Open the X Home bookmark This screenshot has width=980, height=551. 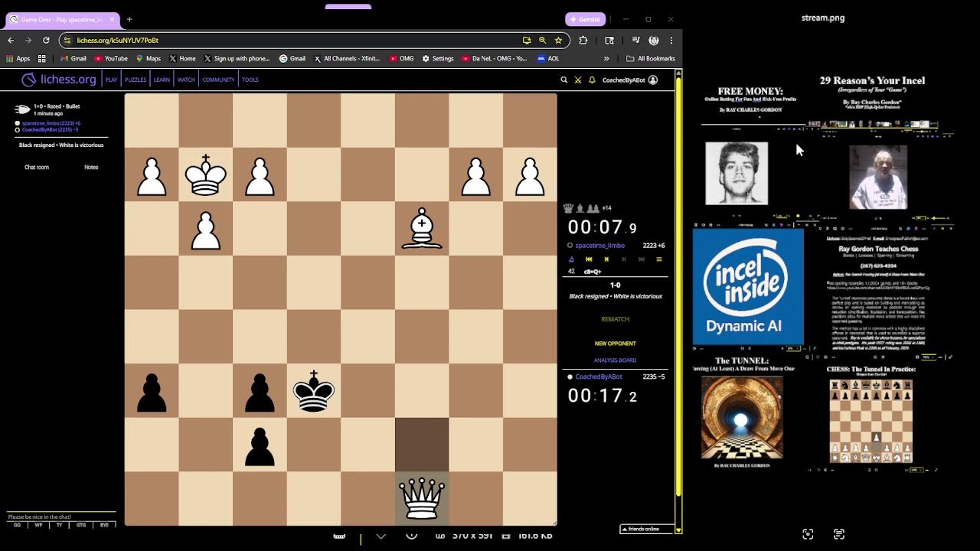pos(182,58)
